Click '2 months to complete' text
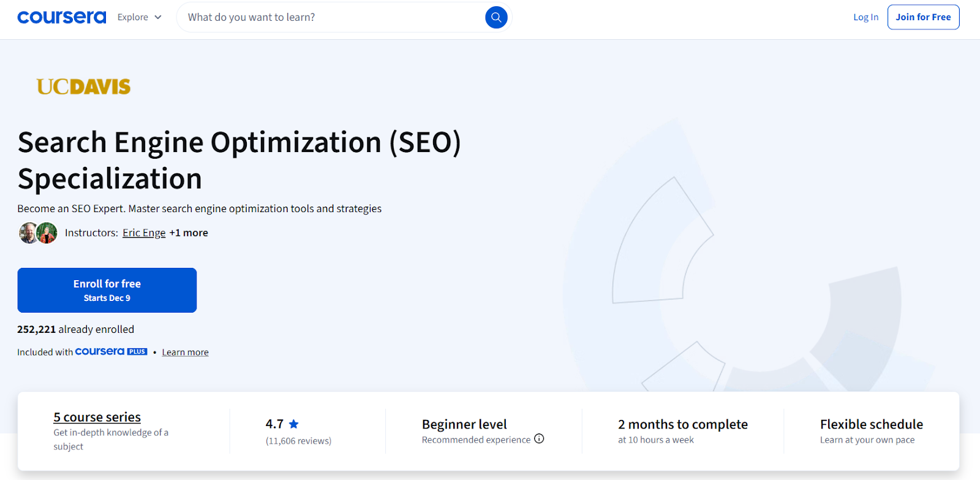Screen dimensions: 980x480 [x=683, y=424]
